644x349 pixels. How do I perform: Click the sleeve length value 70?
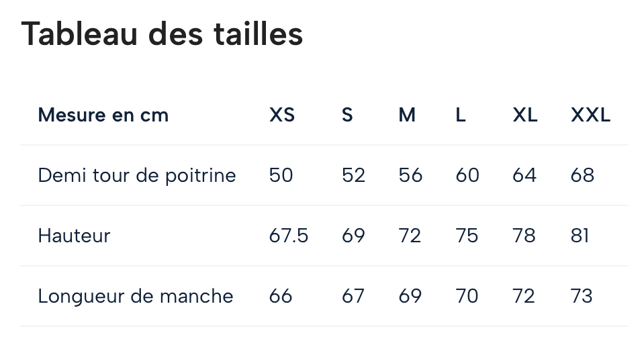click(467, 297)
